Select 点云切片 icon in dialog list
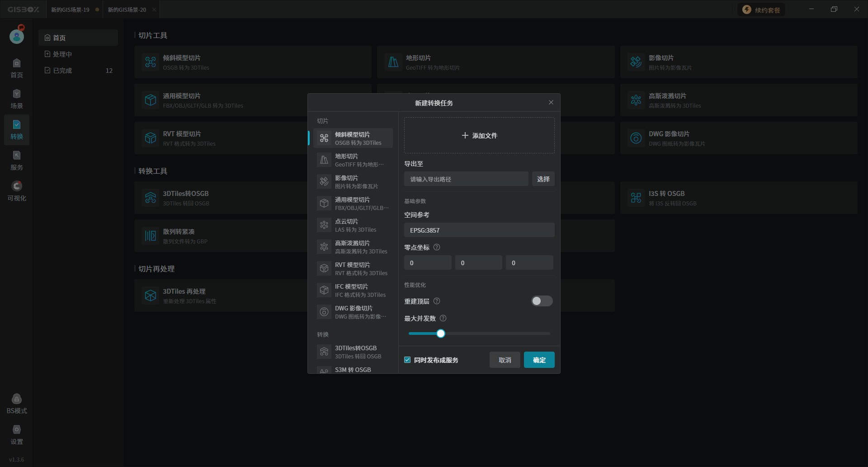 pyautogui.click(x=324, y=225)
